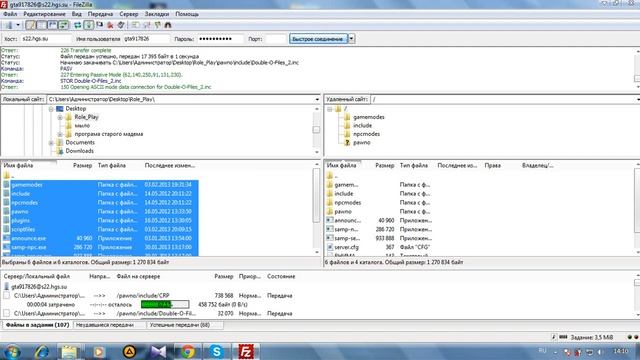Click the Имя пользователя input field
640x360 pixels.
(x=146, y=39)
